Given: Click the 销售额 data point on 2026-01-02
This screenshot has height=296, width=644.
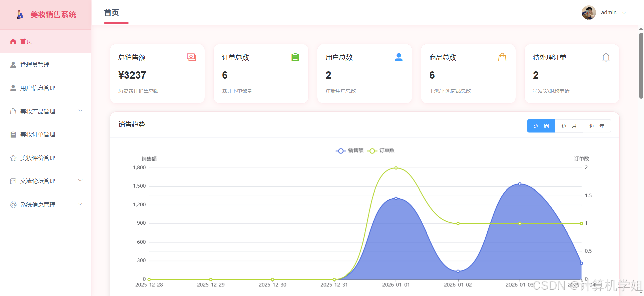Looking at the screenshot, I should pyautogui.click(x=458, y=271).
